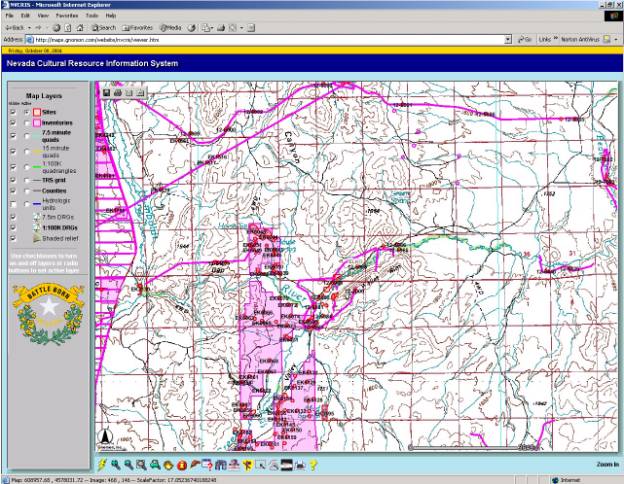
Task: Expand the address bar URL dropdown
Action: [506, 39]
